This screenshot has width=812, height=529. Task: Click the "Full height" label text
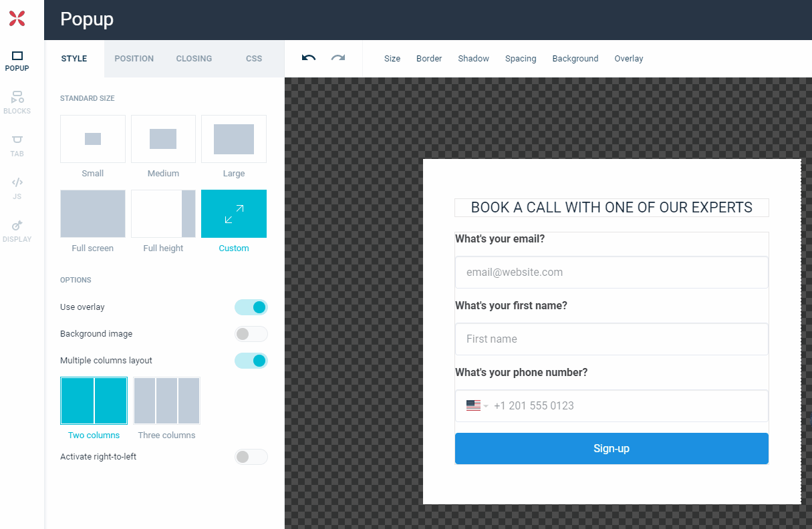[x=163, y=248]
